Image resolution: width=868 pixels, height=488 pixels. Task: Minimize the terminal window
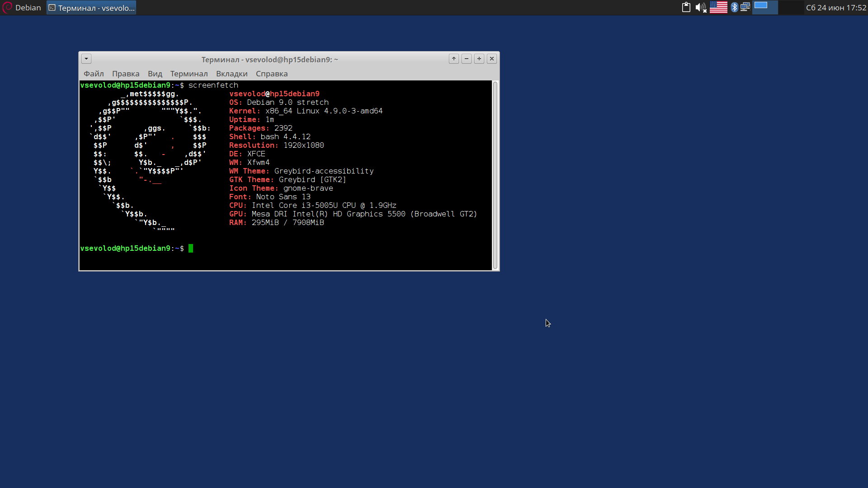click(x=467, y=59)
